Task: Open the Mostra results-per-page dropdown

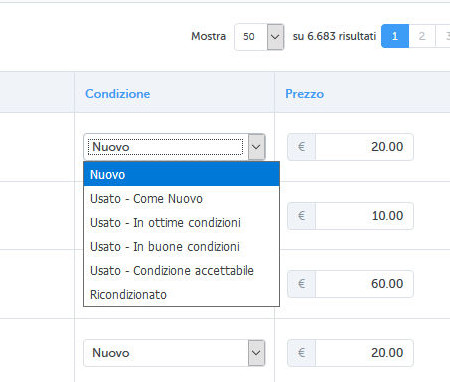Action: 259,37
